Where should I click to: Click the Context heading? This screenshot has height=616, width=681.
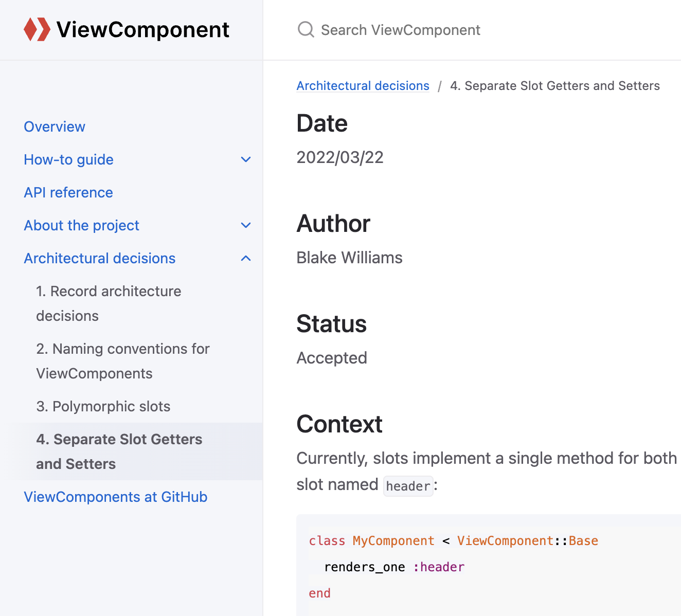point(339,424)
